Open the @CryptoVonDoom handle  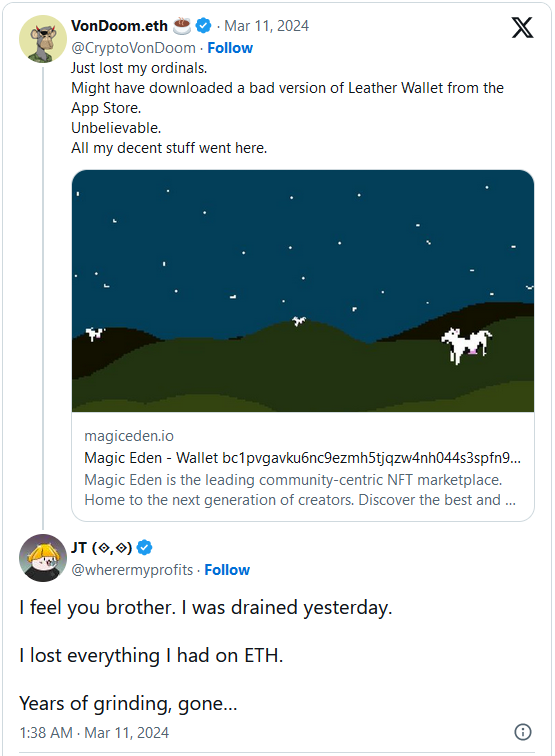pos(134,48)
